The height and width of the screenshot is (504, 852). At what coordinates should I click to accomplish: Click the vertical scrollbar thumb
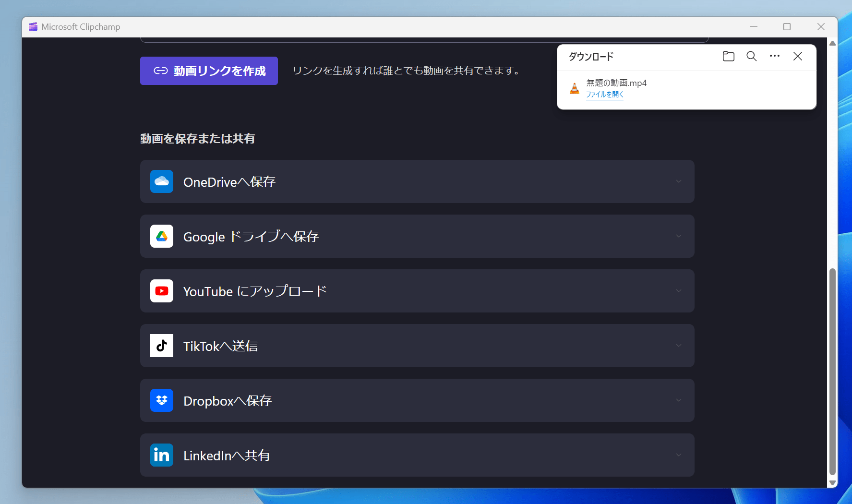[833, 372]
